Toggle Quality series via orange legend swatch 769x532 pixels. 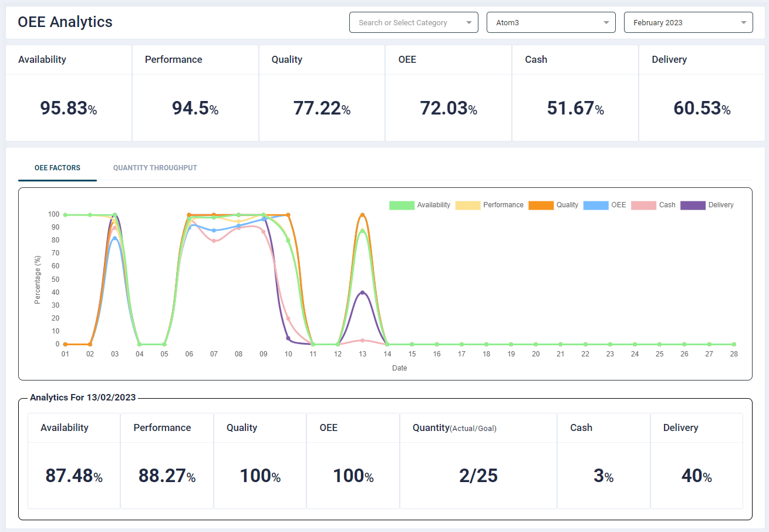coord(541,206)
